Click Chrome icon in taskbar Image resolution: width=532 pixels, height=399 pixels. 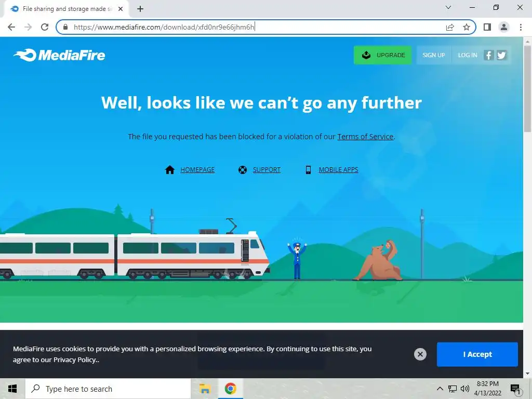pos(230,389)
